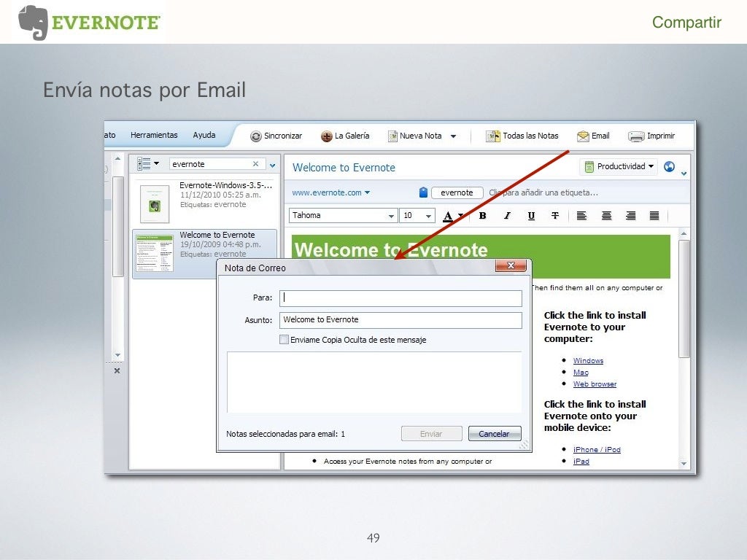
Task: Select the Evernote-Windows-3.5 note thumbnail
Action: 155,204
